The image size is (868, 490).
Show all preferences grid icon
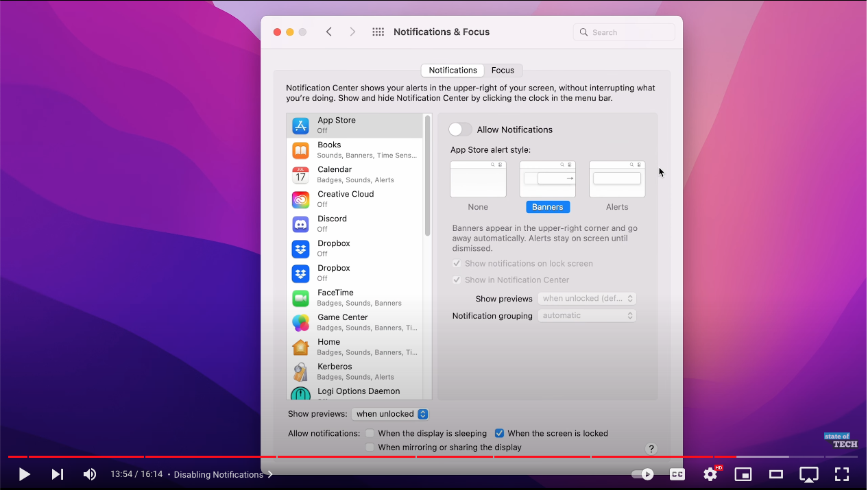click(378, 32)
